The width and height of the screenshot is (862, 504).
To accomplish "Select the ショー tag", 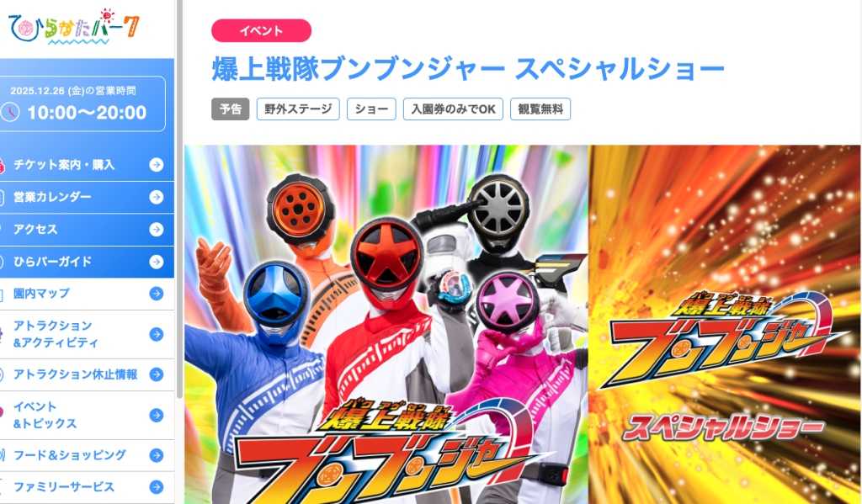I will click(371, 109).
